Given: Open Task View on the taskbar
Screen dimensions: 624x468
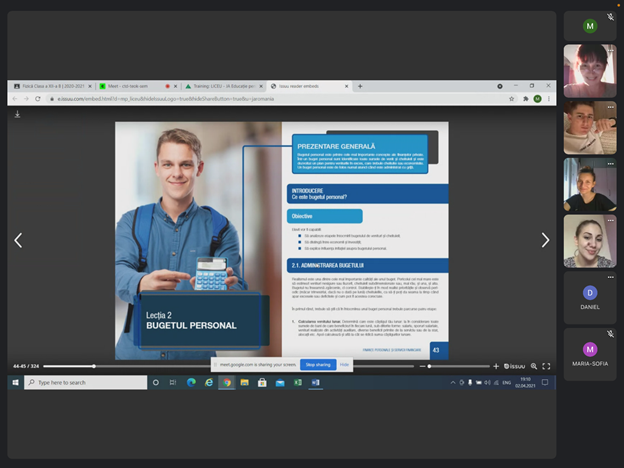Looking at the screenshot, I should (x=173, y=382).
